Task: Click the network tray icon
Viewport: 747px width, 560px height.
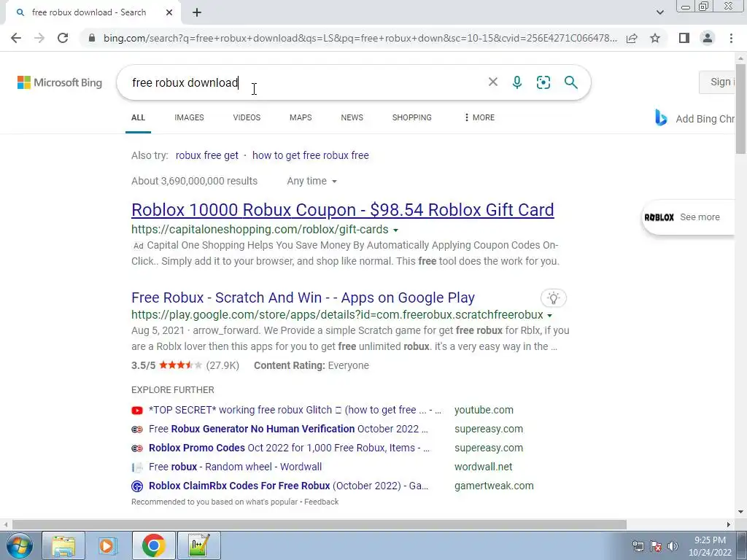Action: click(x=638, y=546)
